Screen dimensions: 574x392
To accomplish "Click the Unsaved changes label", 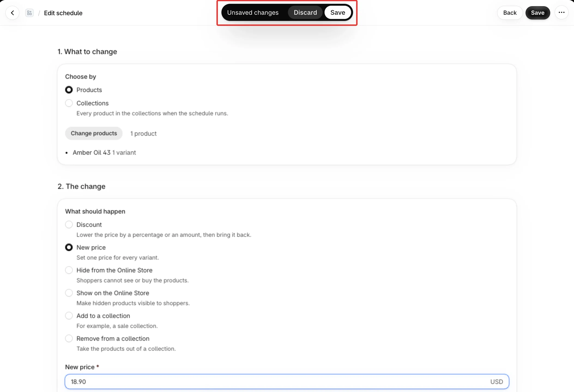I will pos(253,13).
